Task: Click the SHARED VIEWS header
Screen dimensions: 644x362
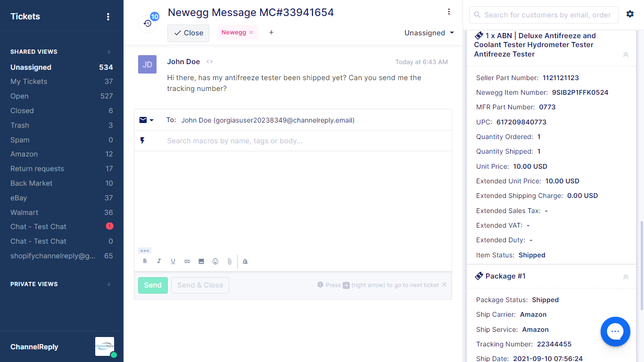Action: [x=34, y=52]
